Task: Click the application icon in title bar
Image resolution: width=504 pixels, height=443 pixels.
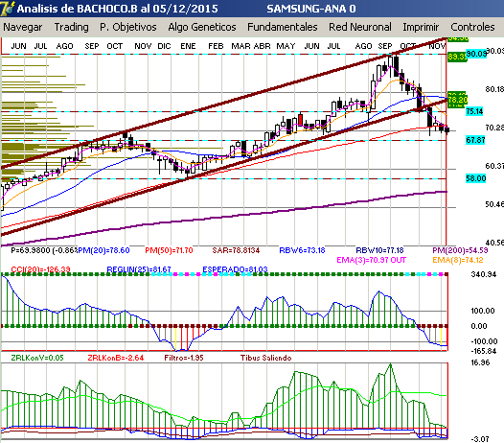Action: (x=7, y=8)
